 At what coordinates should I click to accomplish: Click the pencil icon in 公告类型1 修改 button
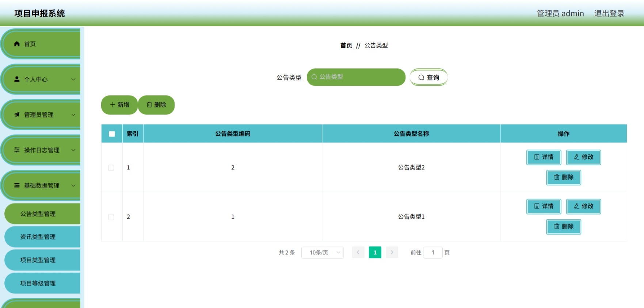577,206
